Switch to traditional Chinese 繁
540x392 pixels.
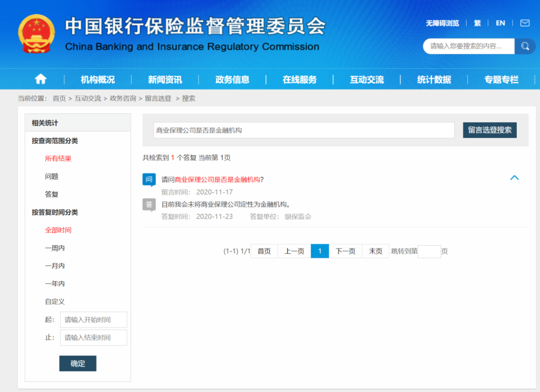tap(477, 23)
